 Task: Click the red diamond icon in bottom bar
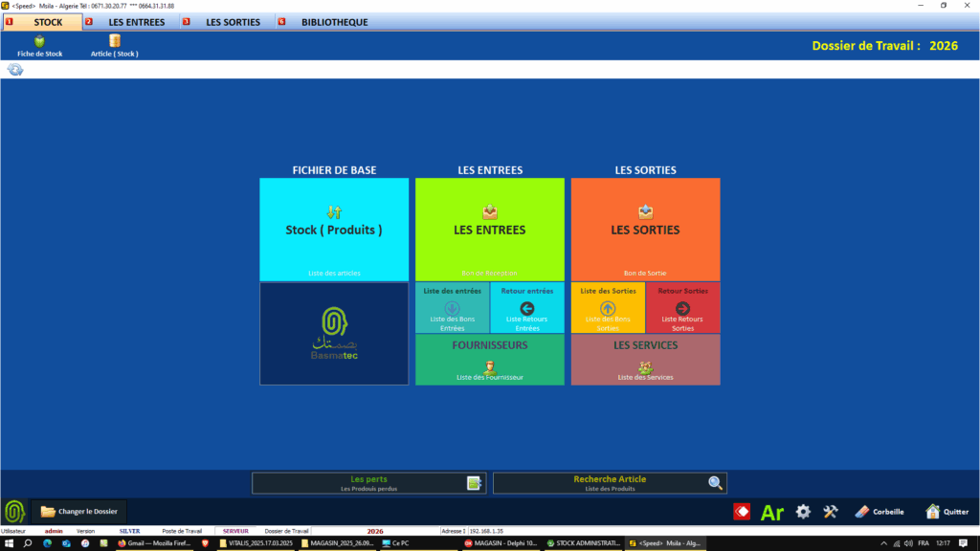pyautogui.click(x=742, y=512)
